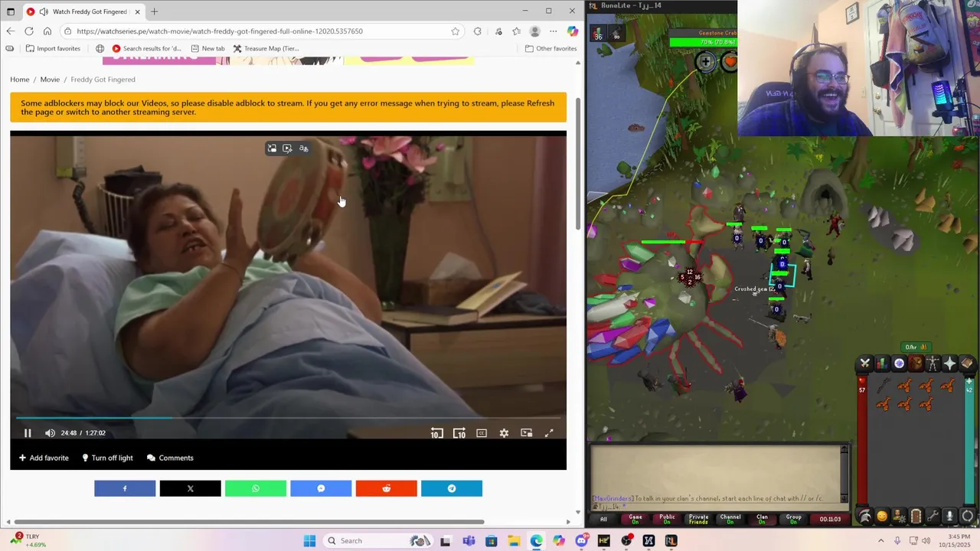Open Edge tab actions menu

[x=10, y=11]
